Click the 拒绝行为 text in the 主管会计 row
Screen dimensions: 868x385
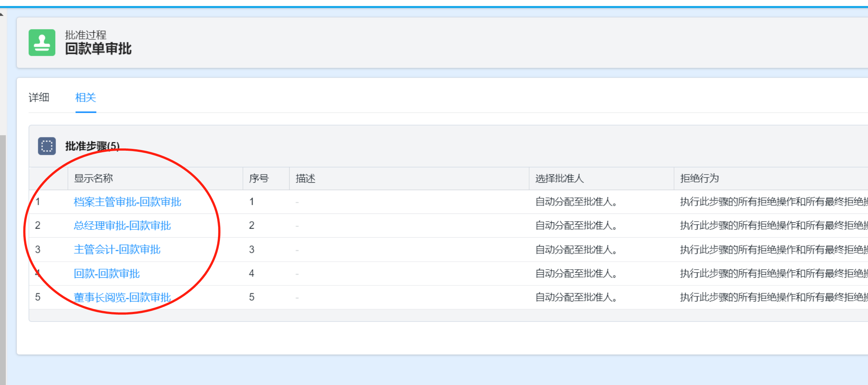(774, 249)
